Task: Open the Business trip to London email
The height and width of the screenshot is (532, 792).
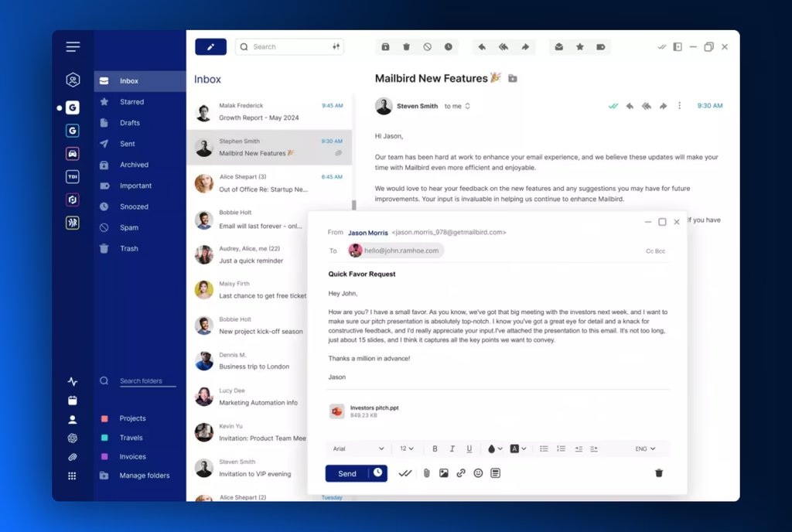Action: tap(247, 361)
